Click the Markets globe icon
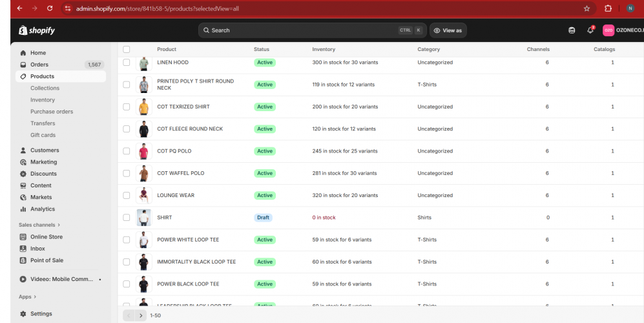This screenshot has height=323, width=644. [x=23, y=197]
